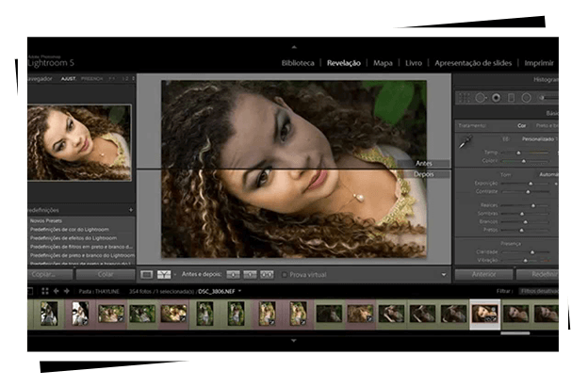Click the Anterior button
Image resolution: width=588 pixels, height=387 pixels.
click(483, 274)
